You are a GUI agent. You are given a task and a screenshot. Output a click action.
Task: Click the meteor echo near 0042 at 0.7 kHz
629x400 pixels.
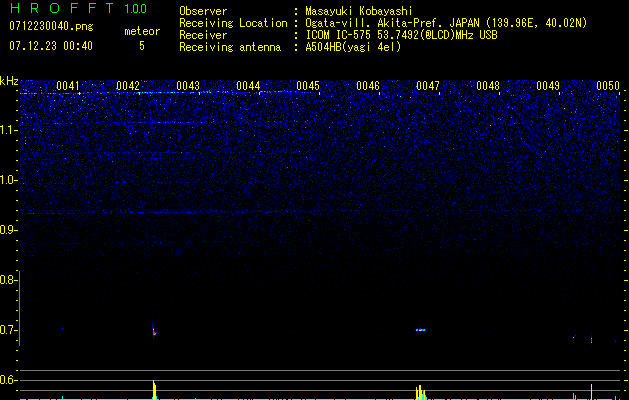154,330
